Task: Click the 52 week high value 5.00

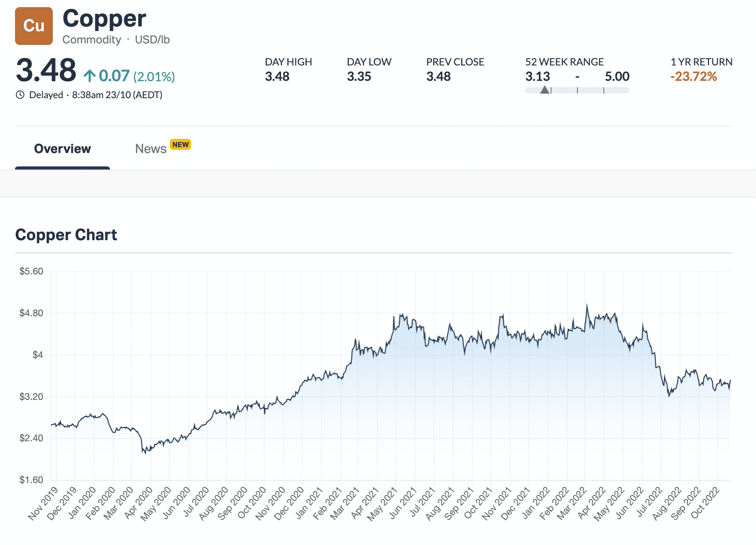Action: [617, 77]
